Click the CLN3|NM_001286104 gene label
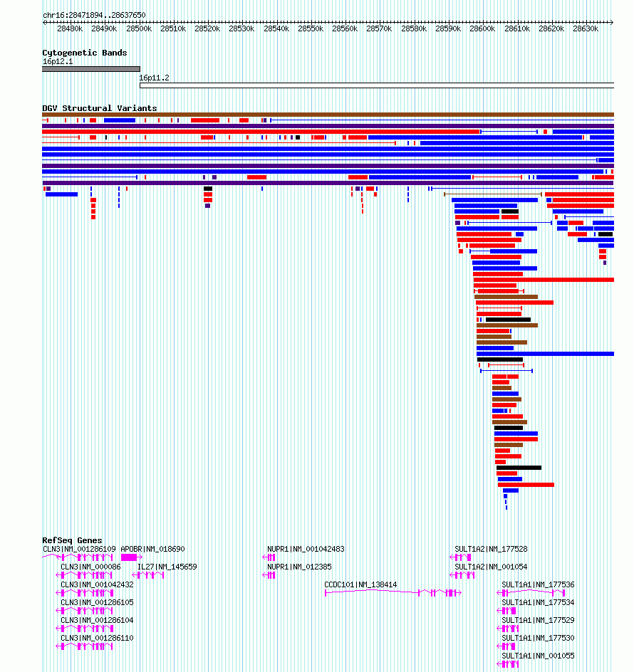Image resolution: width=634 pixels, height=672 pixels. click(97, 620)
